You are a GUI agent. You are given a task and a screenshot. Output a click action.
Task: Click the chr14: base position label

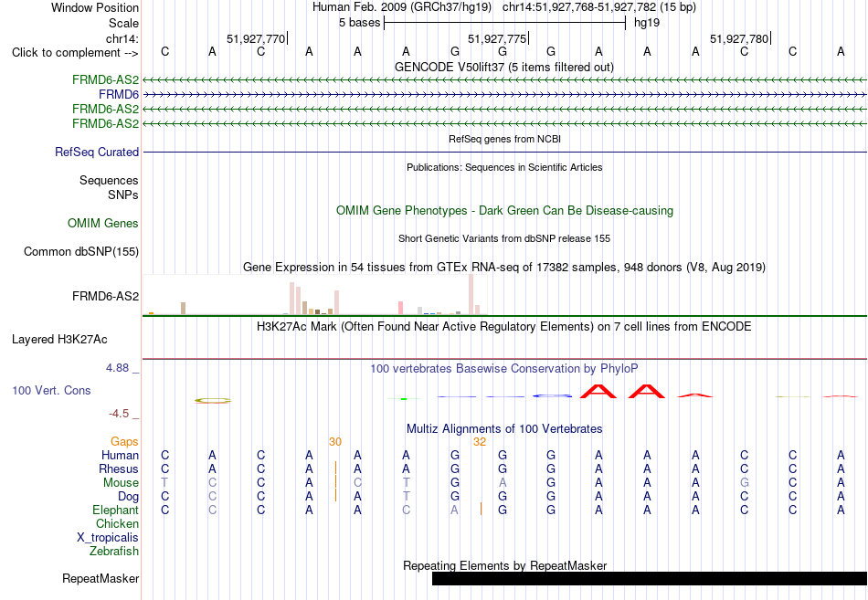[x=122, y=38]
